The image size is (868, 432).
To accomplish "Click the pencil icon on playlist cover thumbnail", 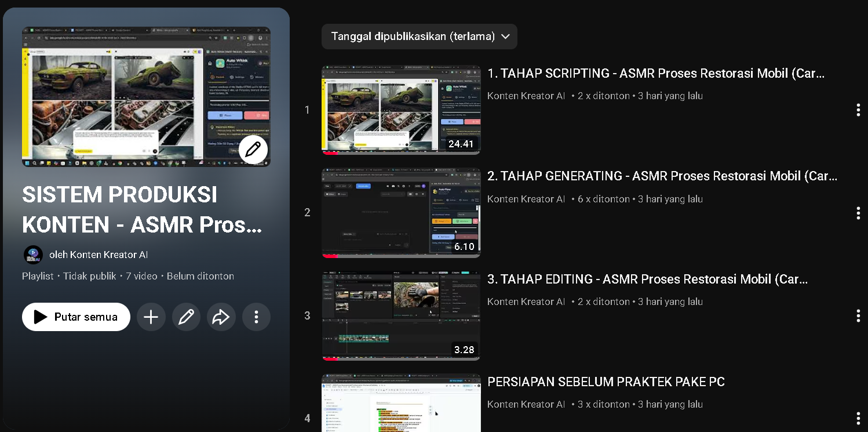I will (253, 150).
